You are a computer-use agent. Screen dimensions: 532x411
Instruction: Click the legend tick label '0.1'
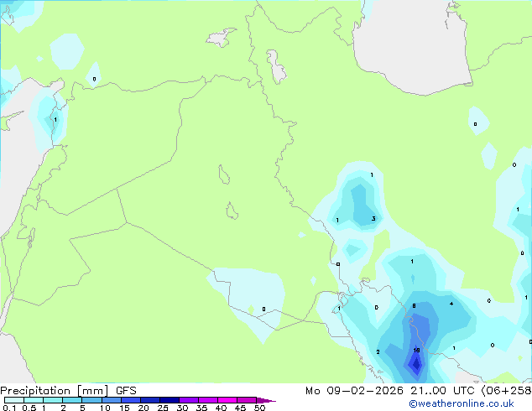[x=9, y=408]
